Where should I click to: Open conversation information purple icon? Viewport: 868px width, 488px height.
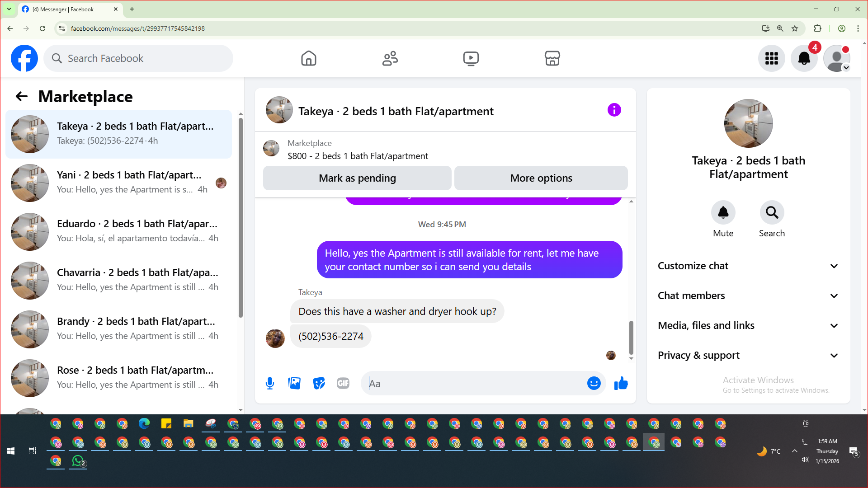[x=614, y=110]
